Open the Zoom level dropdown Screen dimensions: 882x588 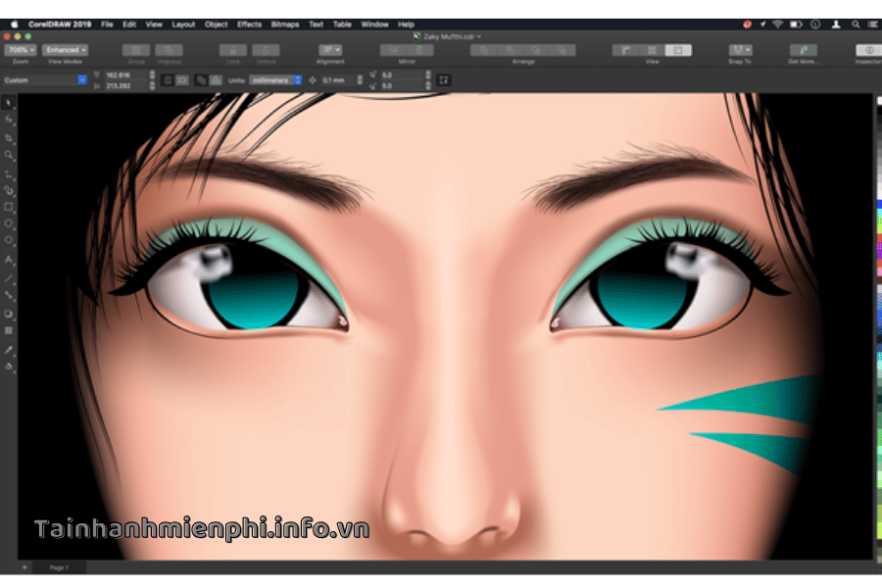[20, 50]
